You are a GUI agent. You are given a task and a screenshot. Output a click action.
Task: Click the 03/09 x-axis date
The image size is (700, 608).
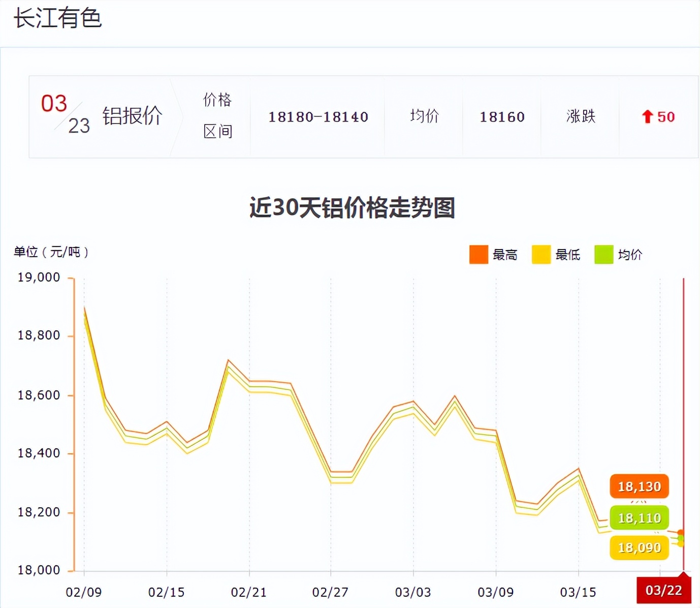tap(496, 592)
